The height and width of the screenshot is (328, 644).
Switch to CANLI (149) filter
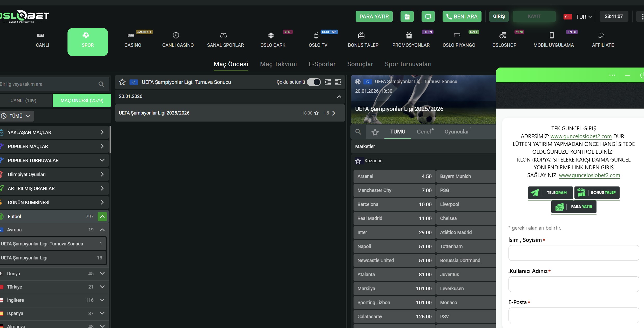click(x=23, y=100)
